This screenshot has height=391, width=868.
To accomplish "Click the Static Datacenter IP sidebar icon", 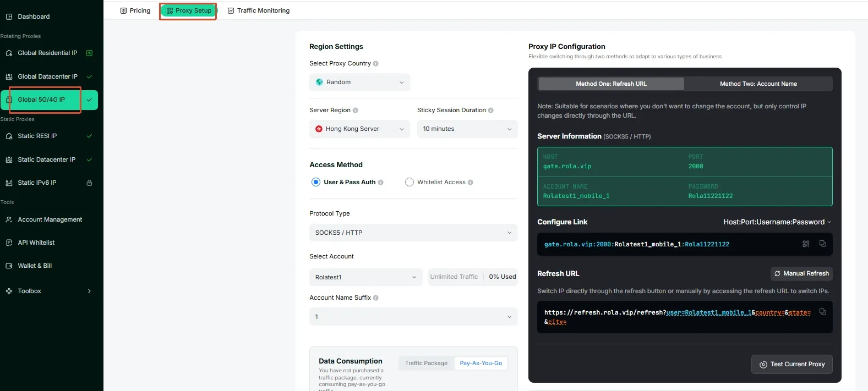I will tap(9, 159).
